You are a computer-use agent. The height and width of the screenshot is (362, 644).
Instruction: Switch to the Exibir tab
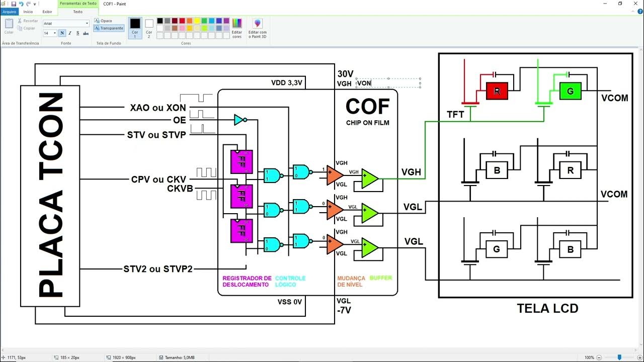click(x=47, y=12)
